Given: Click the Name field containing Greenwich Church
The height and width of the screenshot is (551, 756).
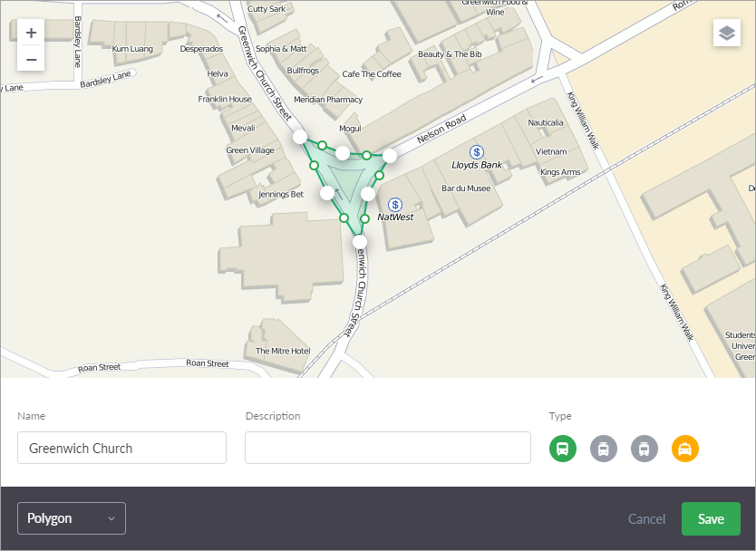Looking at the screenshot, I should click(x=121, y=448).
